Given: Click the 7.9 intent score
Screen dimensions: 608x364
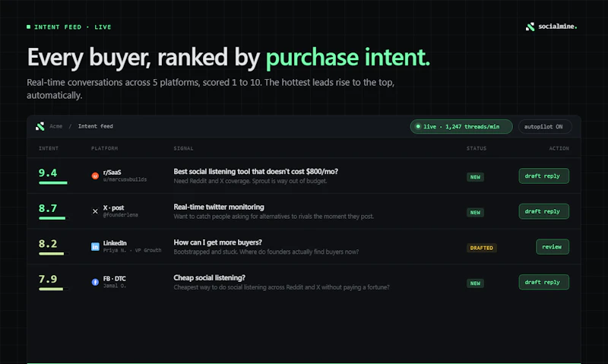Looking at the screenshot, I should click(x=48, y=279).
